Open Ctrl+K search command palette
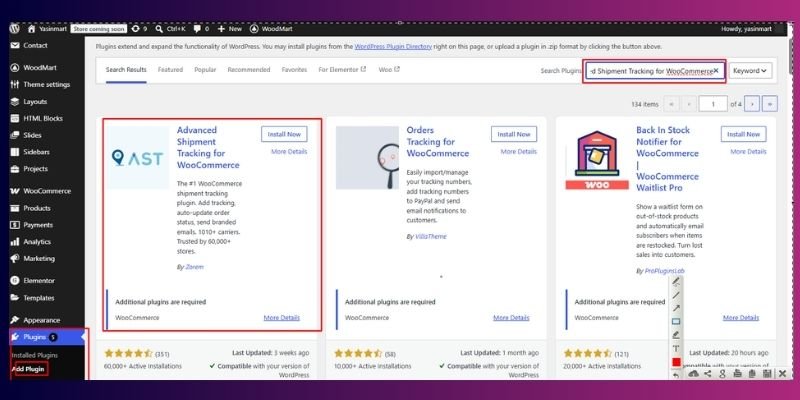Image resolution: width=800 pixels, height=400 pixels. (170, 29)
